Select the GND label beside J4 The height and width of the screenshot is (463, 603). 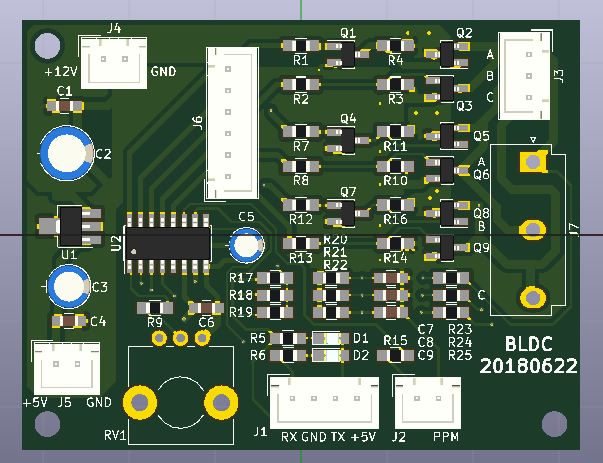click(x=163, y=72)
